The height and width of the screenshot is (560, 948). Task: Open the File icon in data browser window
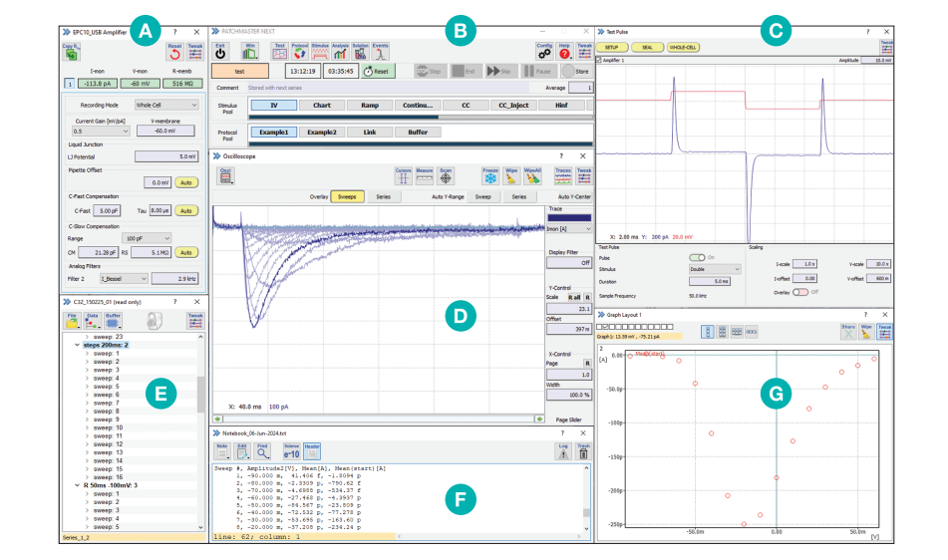[72, 321]
